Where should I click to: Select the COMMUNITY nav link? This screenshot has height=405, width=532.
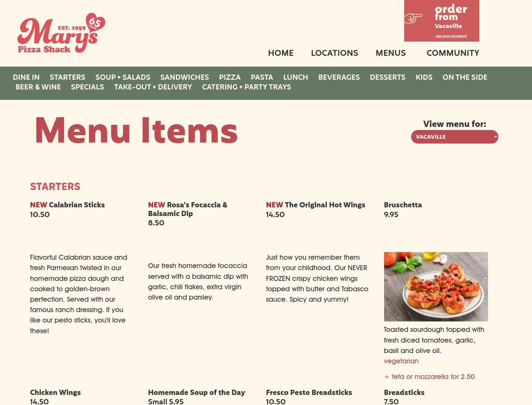(x=453, y=53)
